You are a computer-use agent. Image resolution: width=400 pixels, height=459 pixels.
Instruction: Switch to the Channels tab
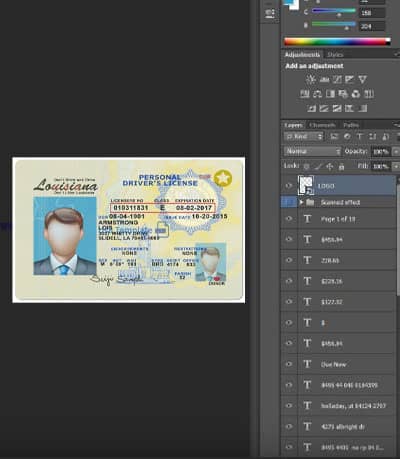click(x=322, y=125)
